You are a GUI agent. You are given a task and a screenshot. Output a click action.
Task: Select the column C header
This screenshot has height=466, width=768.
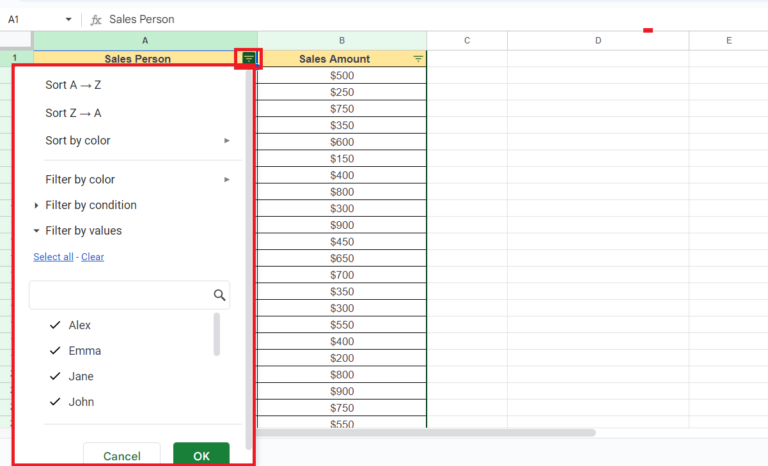pyautogui.click(x=467, y=41)
